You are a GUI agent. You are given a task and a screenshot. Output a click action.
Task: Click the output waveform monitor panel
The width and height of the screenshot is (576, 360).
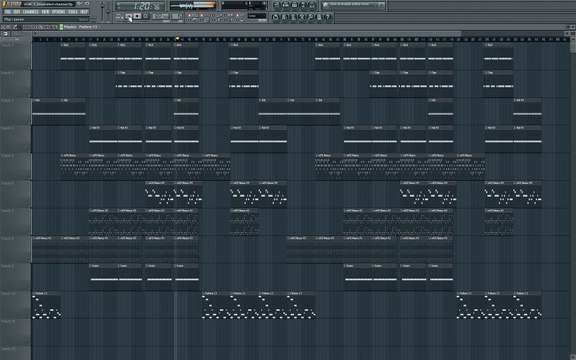(193, 6)
